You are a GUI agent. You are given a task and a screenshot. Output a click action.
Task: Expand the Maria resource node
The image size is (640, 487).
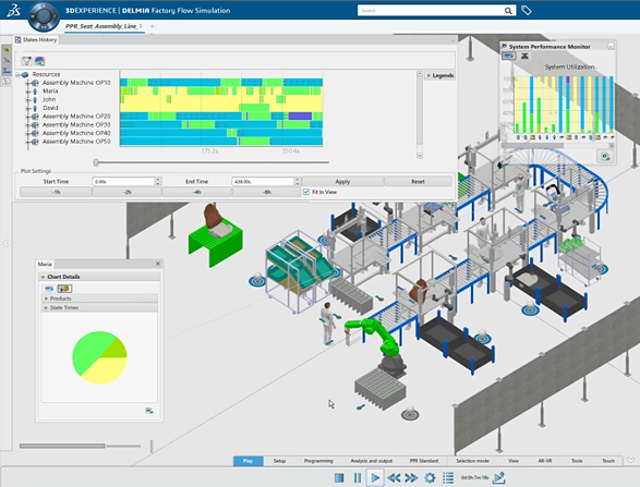pos(28,91)
